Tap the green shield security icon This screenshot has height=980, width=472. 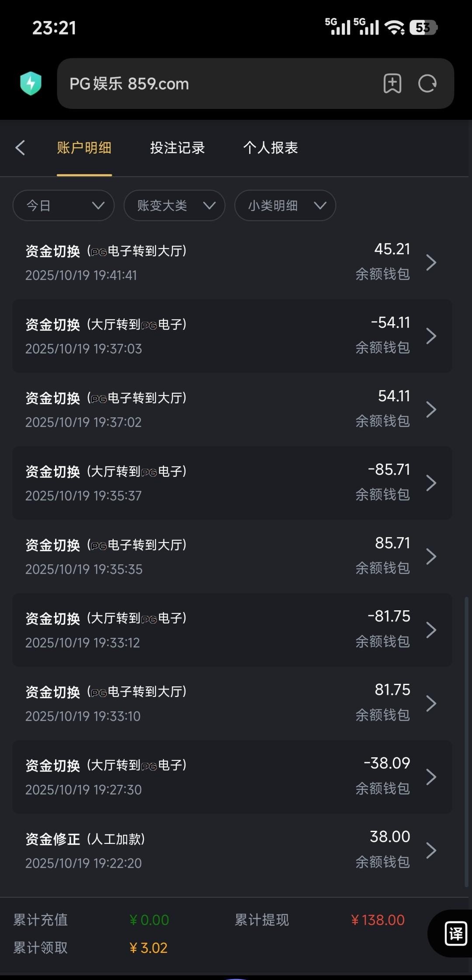coord(31,83)
